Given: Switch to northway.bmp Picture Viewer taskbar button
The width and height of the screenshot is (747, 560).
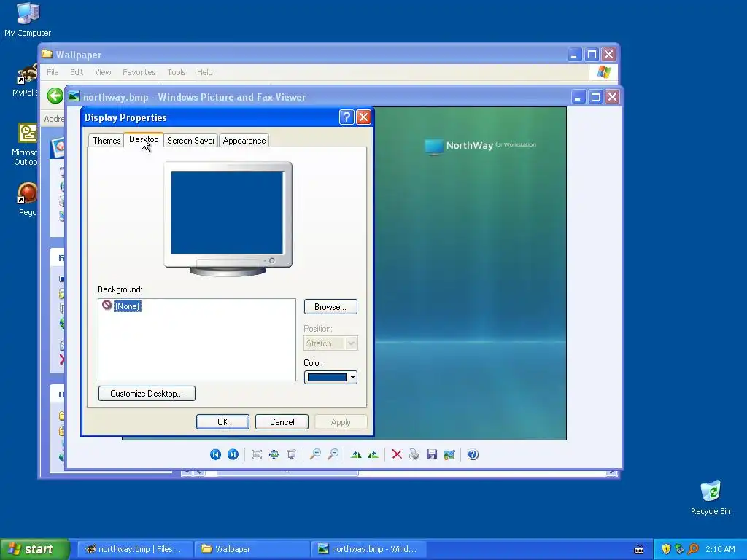Looking at the screenshot, I should [x=369, y=549].
